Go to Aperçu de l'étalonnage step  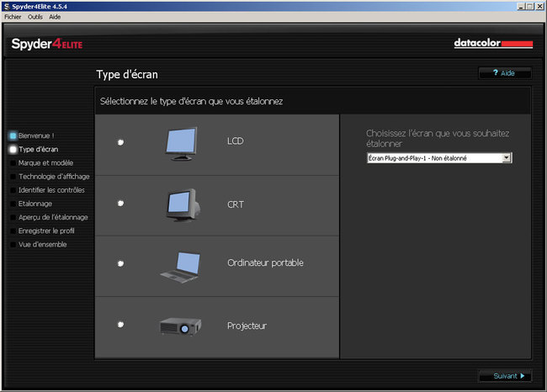49,217
